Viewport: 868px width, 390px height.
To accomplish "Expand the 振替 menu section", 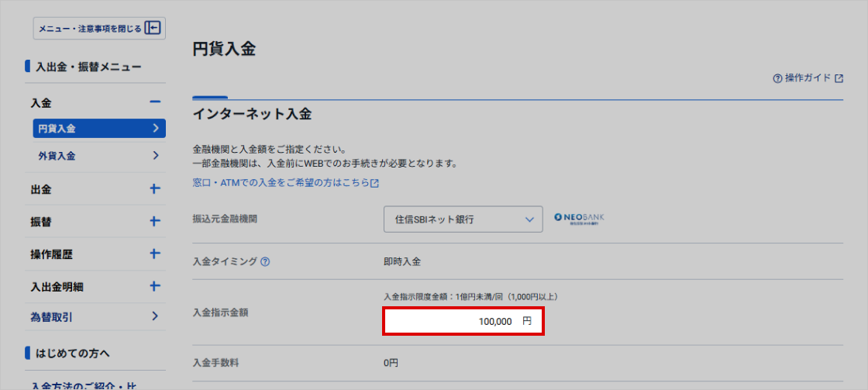I will point(155,222).
